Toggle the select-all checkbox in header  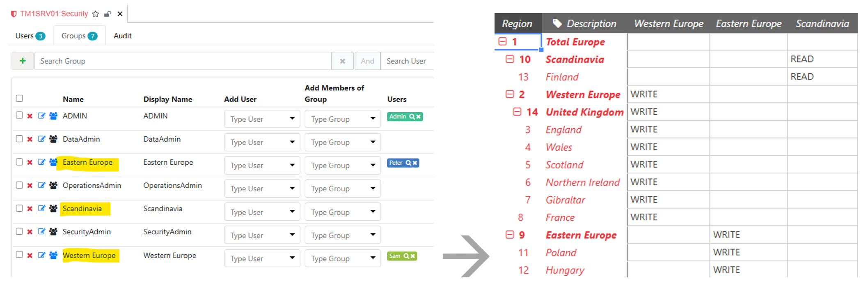point(19,98)
